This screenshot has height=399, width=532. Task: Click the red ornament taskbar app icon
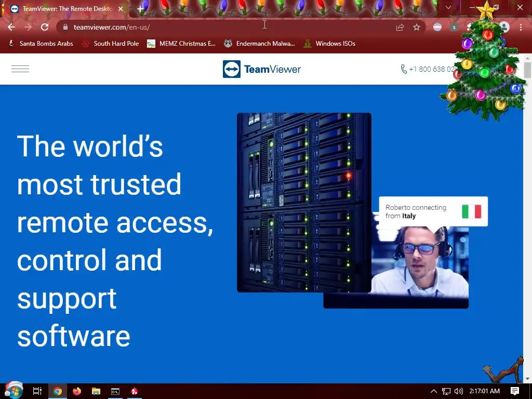(135, 391)
